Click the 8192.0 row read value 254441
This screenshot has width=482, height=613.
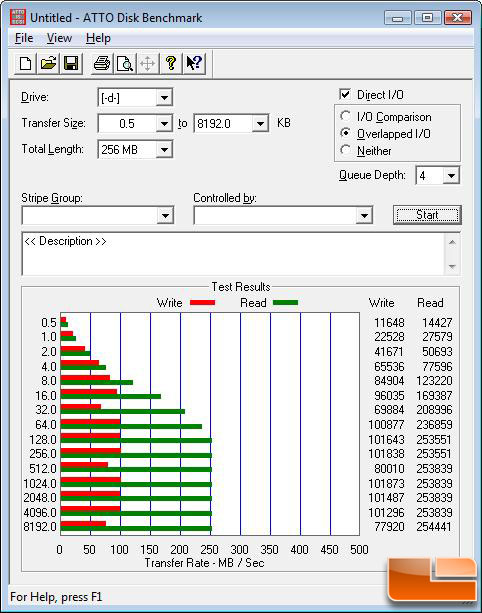click(x=434, y=527)
